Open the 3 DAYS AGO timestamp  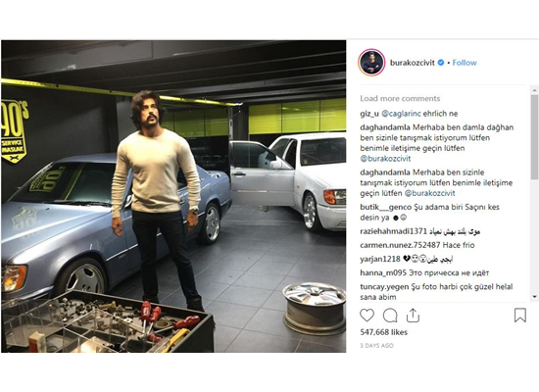[x=376, y=345]
